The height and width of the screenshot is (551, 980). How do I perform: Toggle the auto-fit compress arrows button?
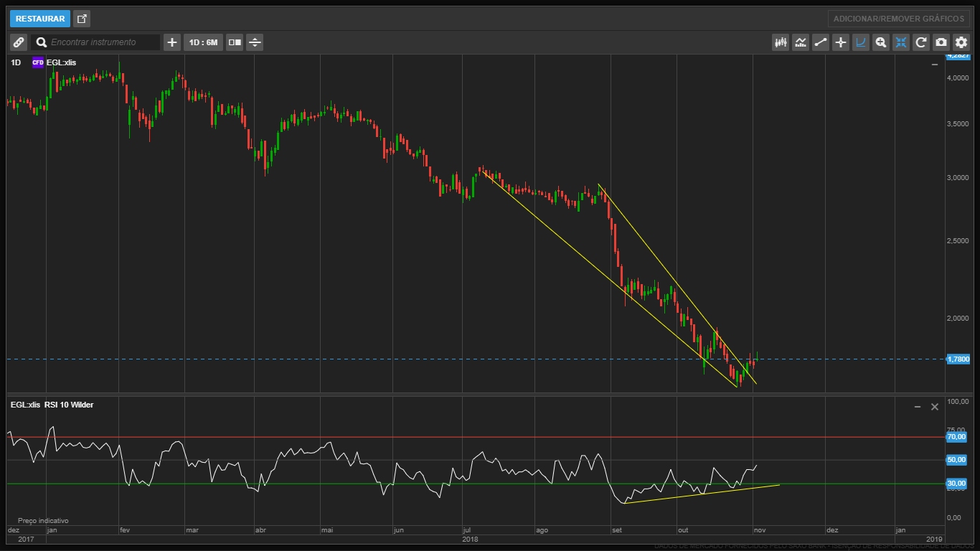901,42
